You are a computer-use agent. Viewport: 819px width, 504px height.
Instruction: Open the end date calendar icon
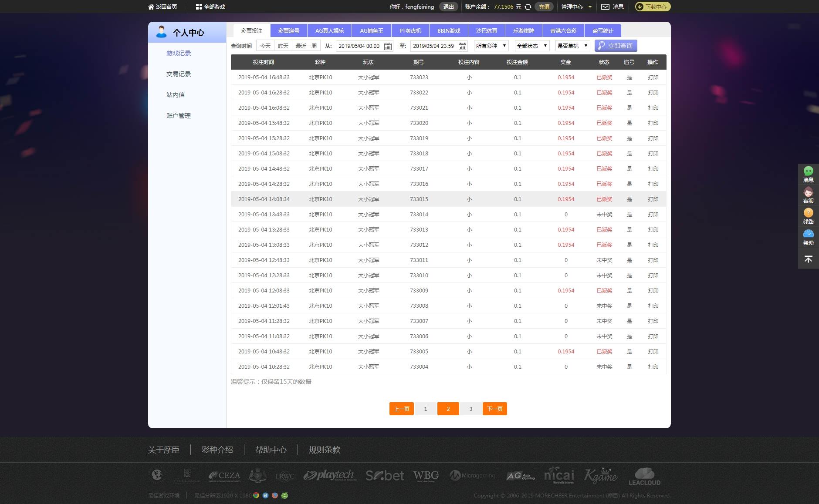(462, 46)
